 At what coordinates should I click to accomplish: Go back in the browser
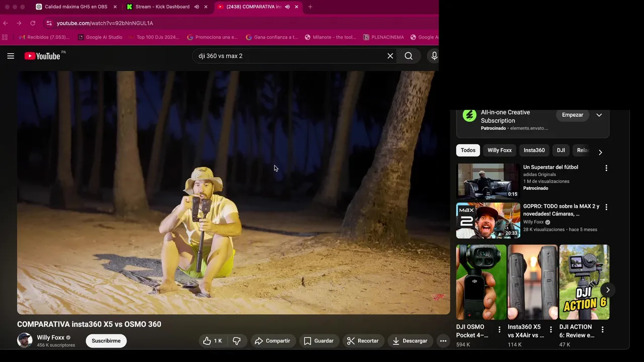tap(6, 23)
